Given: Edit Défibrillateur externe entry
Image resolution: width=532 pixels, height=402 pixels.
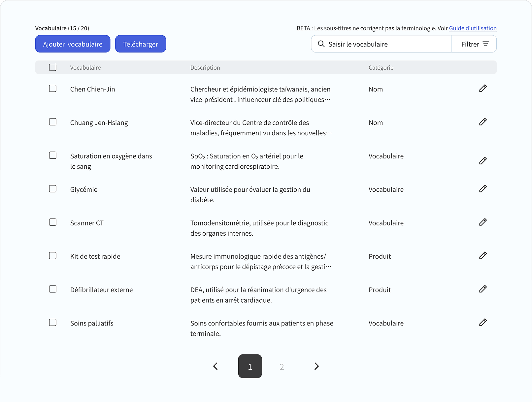Looking at the screenshot, I should [483, 289].
